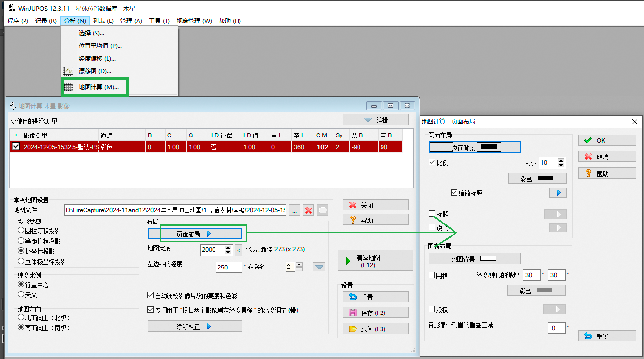644x359 pixels.
Task: Toggle the 缩放标题 checkbox
Action: tap(454, 193)
